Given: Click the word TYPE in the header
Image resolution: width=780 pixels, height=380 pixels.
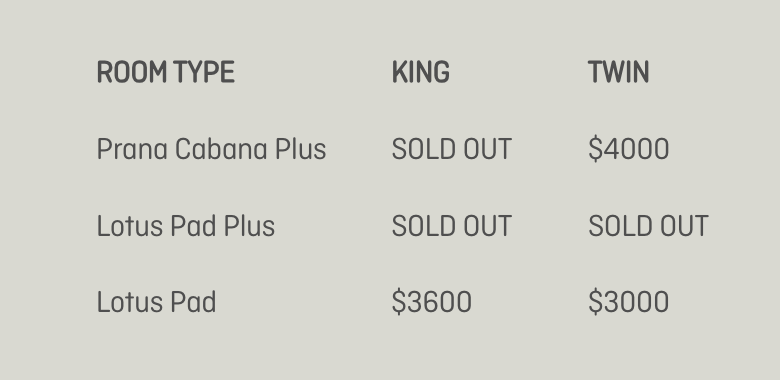Looking at the screenshot, I should click(204, 72).
